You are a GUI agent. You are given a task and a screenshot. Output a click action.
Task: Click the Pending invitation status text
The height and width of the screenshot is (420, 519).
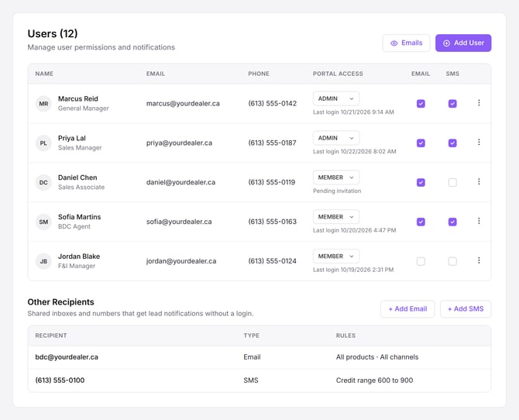pyautogui.click(x=337, y=191)
